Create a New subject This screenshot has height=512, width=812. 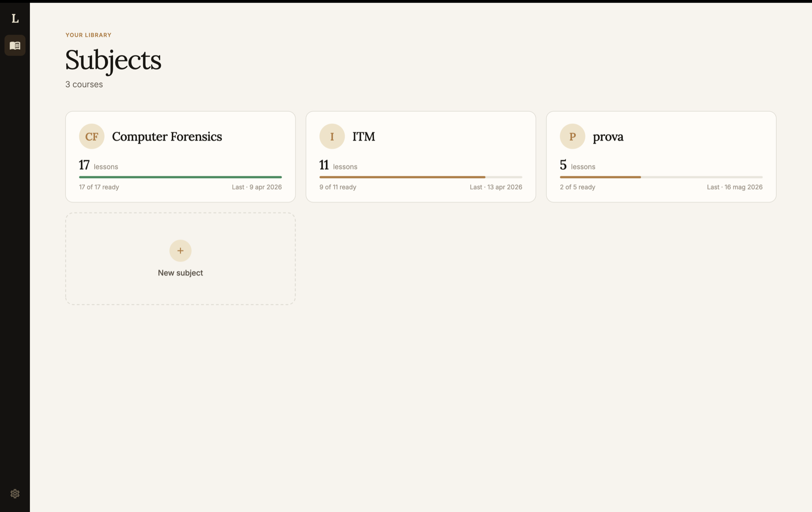coord(180,259)
